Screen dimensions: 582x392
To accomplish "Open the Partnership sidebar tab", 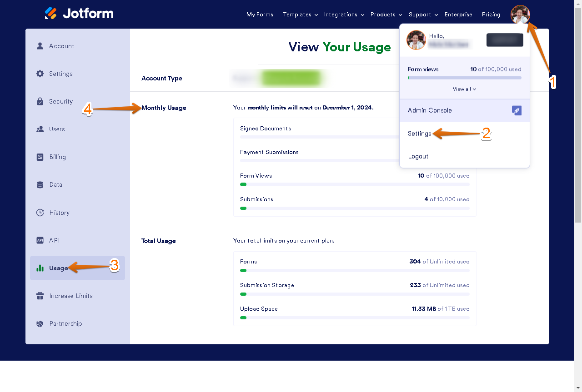I will point(77,323).
